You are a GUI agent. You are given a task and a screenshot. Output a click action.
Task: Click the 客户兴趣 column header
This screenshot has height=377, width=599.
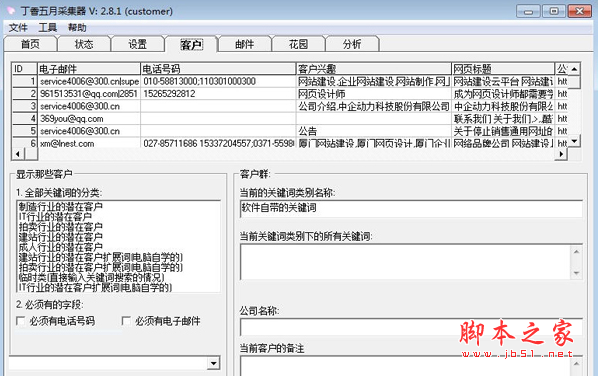374,69
